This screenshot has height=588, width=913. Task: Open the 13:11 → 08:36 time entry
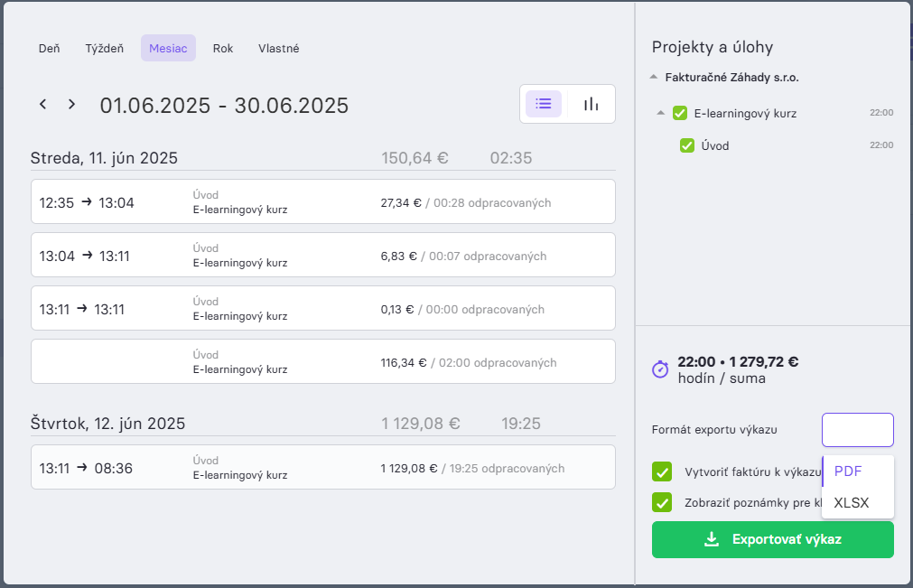tap(323, 467)
